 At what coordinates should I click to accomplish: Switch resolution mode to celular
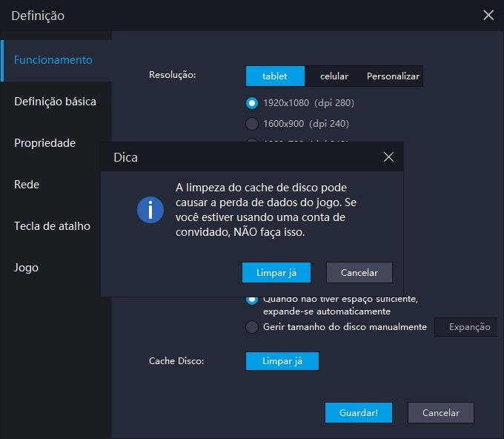click(x=334, y=76)
